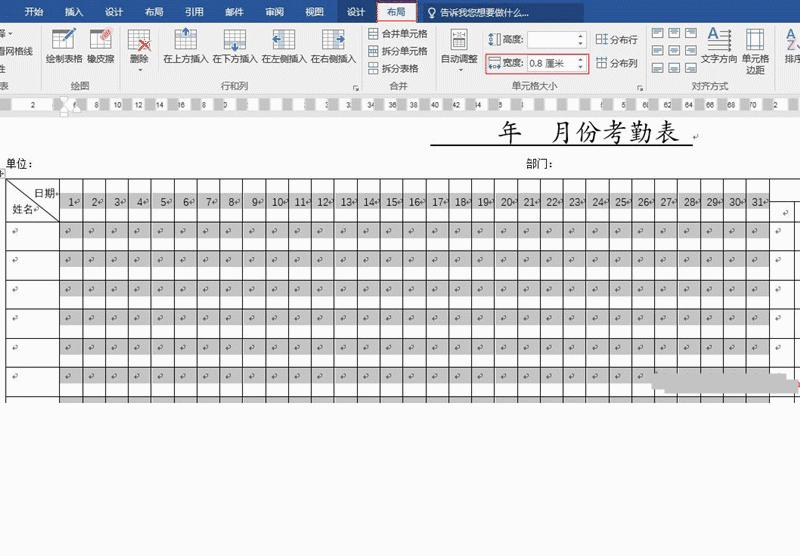Click the column width field showing 0.8 厘米

tap(552, 63)
